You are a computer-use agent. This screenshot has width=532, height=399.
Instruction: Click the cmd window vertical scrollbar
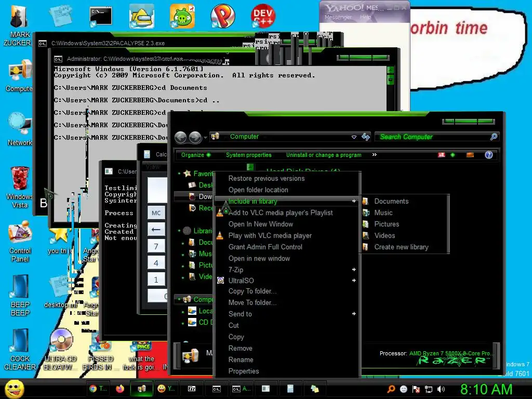[391, 88]
